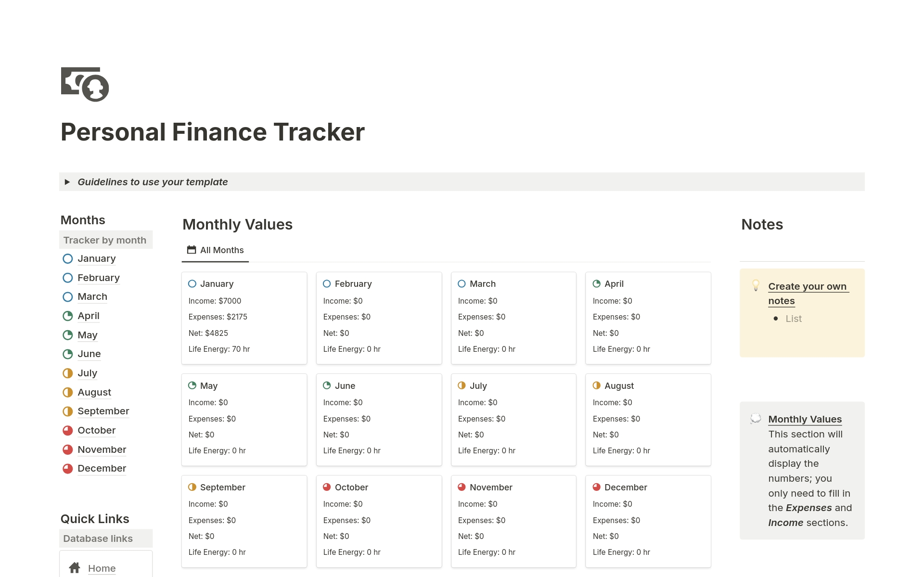Click February's status circle next to its card title
The width and height of the screenshot is (924, 577).
tap(327, 283)
